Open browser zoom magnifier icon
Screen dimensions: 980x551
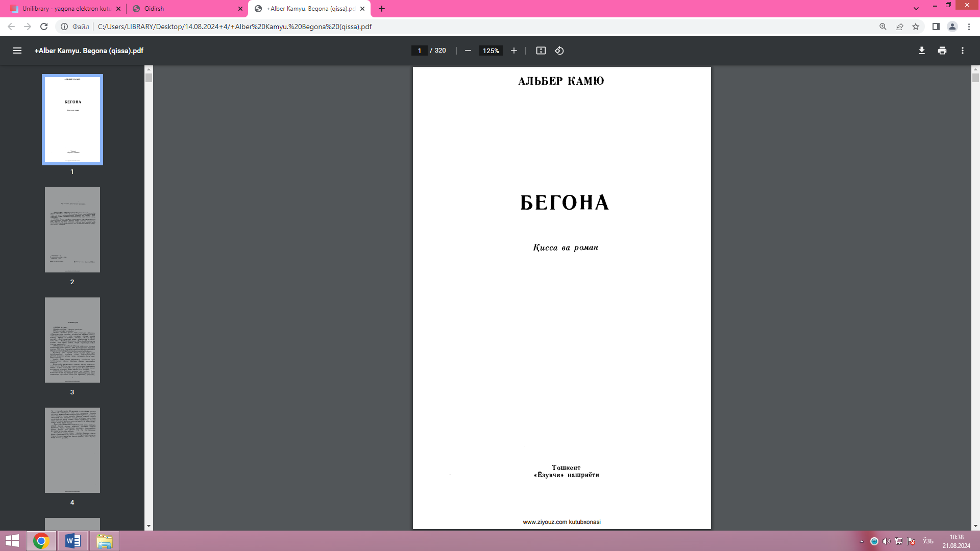pyautogui.click(x=883, y=27)
